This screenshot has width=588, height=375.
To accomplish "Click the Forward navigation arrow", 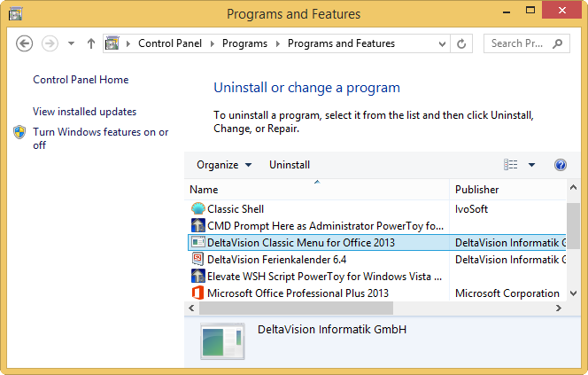I will coord(50,43).
